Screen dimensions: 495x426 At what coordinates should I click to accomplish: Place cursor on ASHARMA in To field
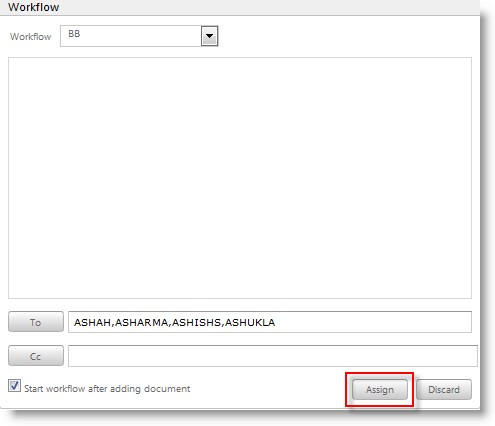coord(141,322)
